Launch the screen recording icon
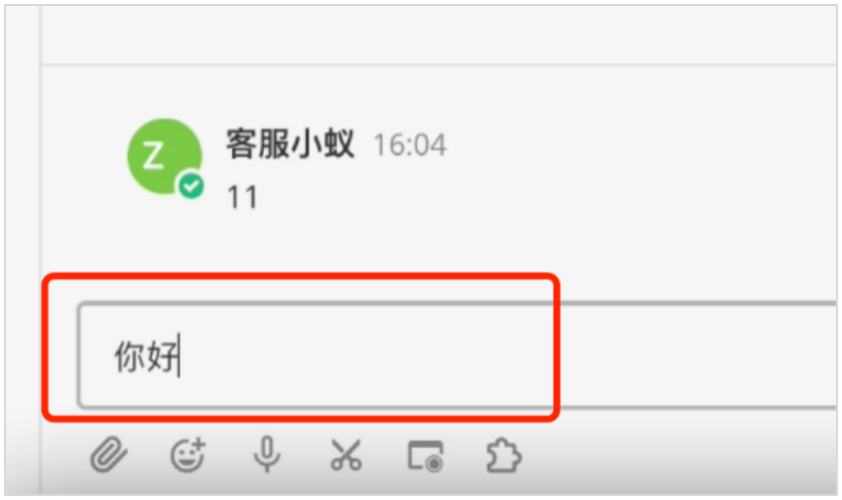The image size is (842, 500). pos(426,456)
